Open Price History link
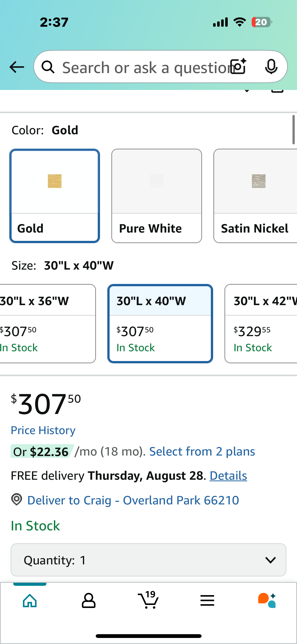 coord(43,430)
